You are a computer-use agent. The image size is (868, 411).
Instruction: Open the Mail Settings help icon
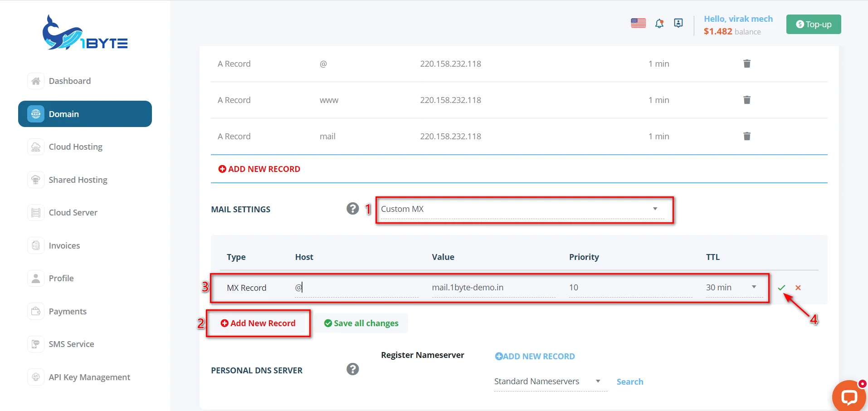coord(352,209)
